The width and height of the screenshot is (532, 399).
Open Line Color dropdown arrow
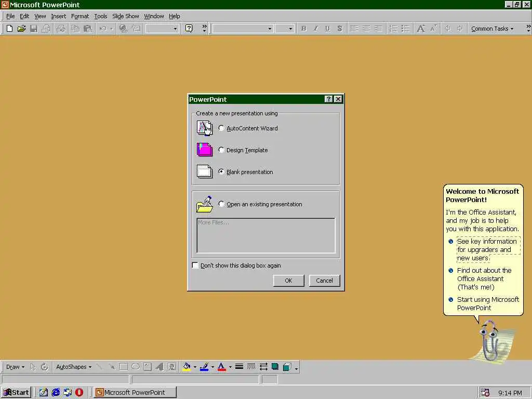point(212,367)
